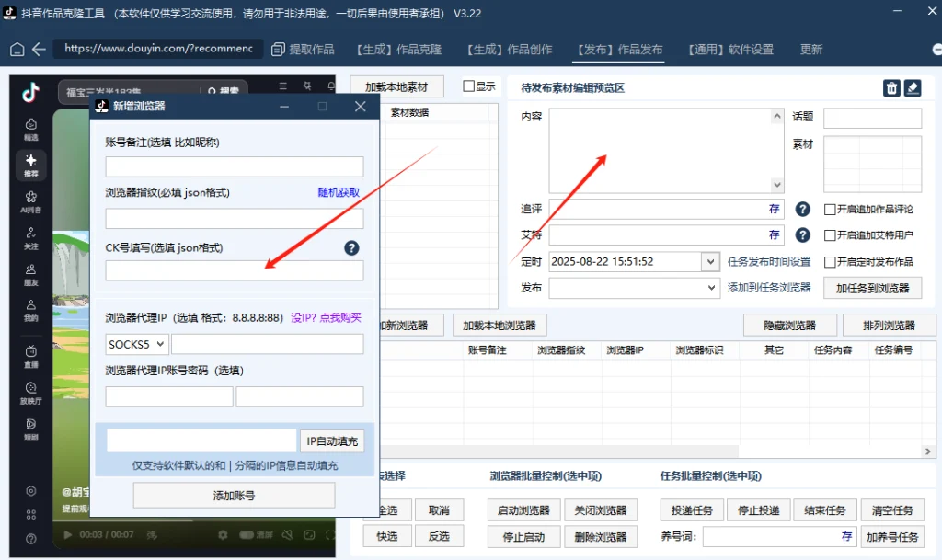Click the 排列浏览器 button

point(889,326)
